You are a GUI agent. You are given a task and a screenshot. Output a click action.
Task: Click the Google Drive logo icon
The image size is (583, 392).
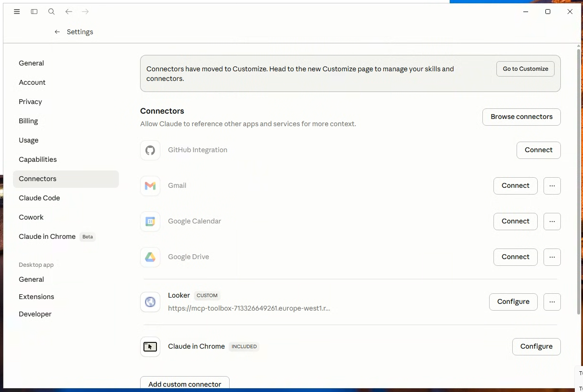(x=150, y=257)
